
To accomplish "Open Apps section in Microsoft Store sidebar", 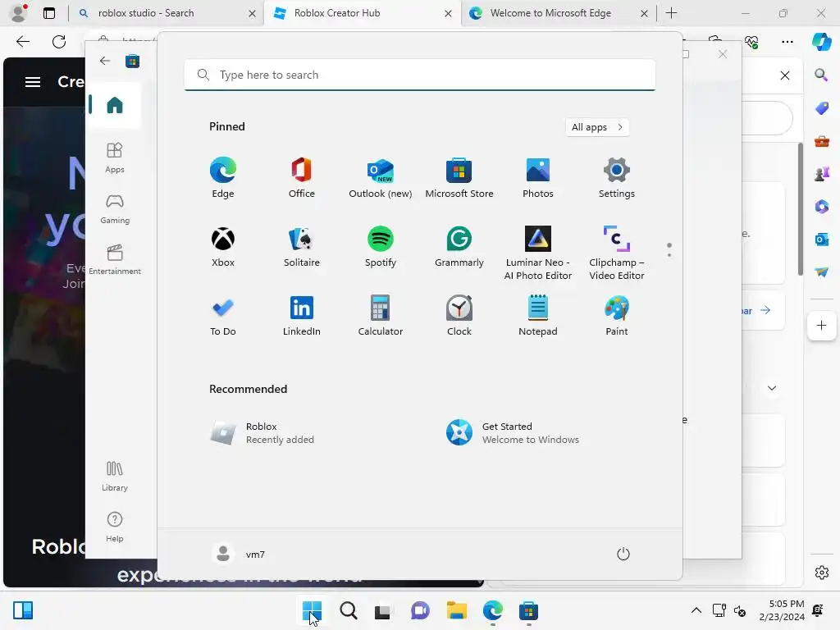I will click(x=115, y=157).
